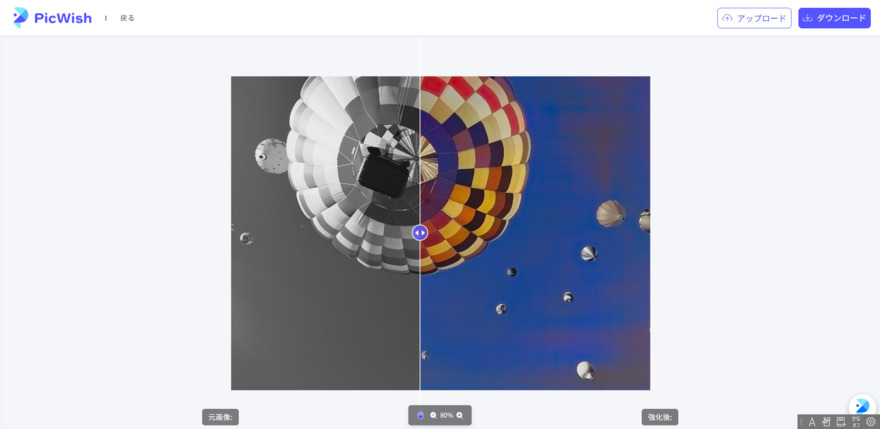Click the 強化後 enhanced label
The image size is (880, 429).
[x=660, y=417]
